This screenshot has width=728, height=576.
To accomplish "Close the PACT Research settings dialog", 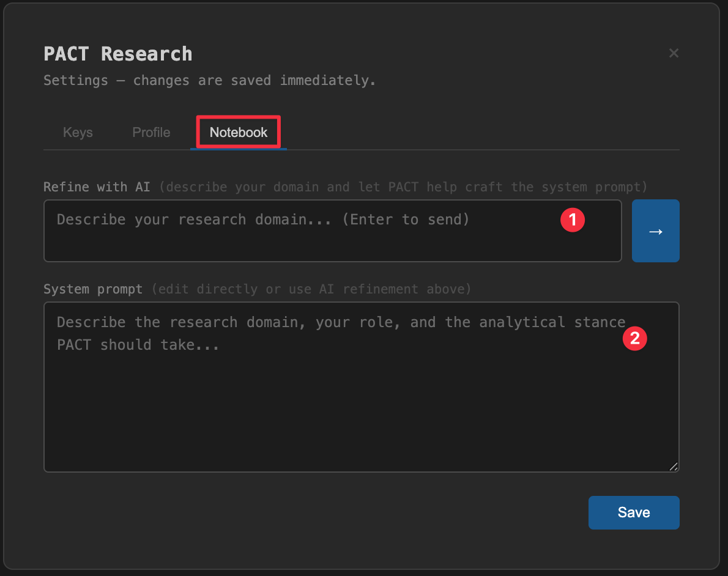I will pyautogui.click(x=674, y=53).
